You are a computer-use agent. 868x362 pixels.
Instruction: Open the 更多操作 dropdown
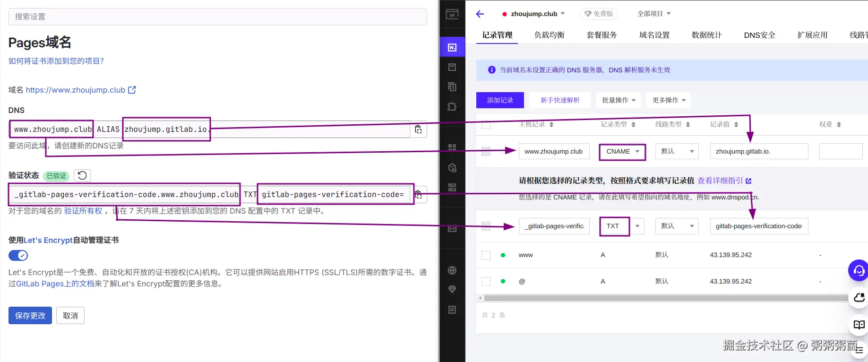point(669,100)
